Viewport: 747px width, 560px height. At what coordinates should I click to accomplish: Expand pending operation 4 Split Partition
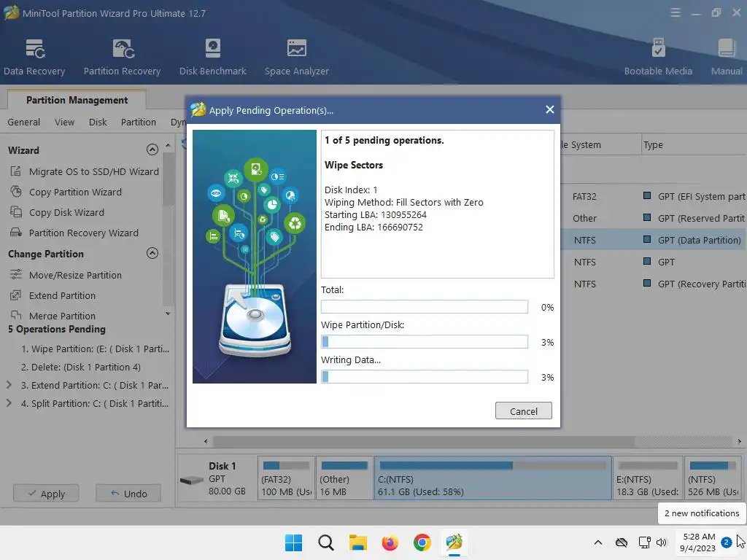tap(9, 402)
